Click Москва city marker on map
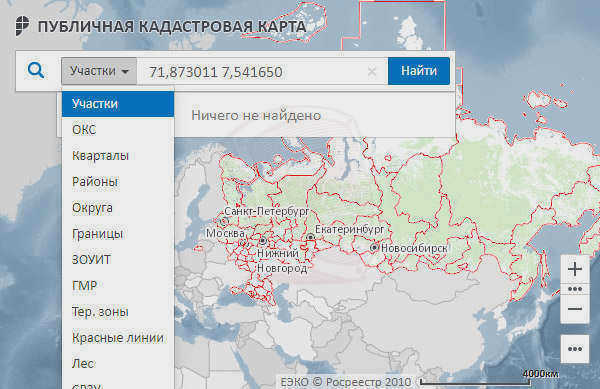Image resolution: width=600 pixels, height=389 pixels. [243, 243]
